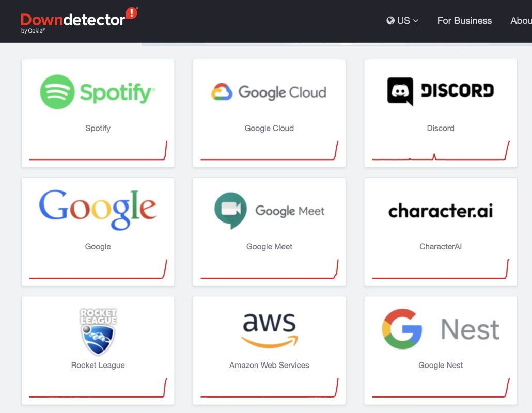Viewport: 532px width, 413px height.
Task: Open the Discord text link
Action: point(441,128)
